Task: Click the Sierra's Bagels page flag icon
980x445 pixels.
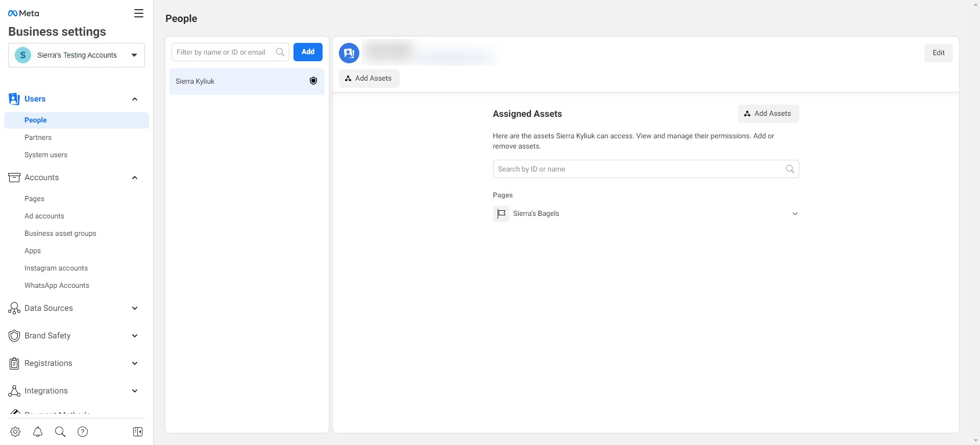Action: point(501,214)
